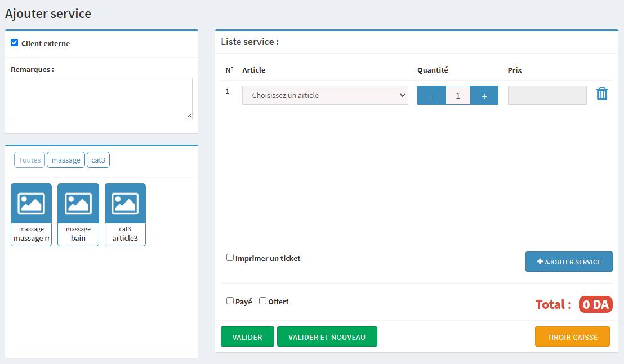Filter articles by cat3 category

coord(98,160)
